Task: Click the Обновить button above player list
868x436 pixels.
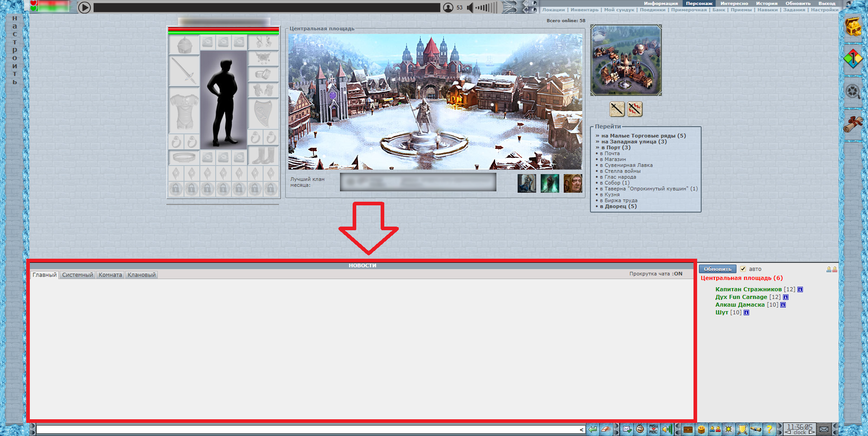Action: 717,269
